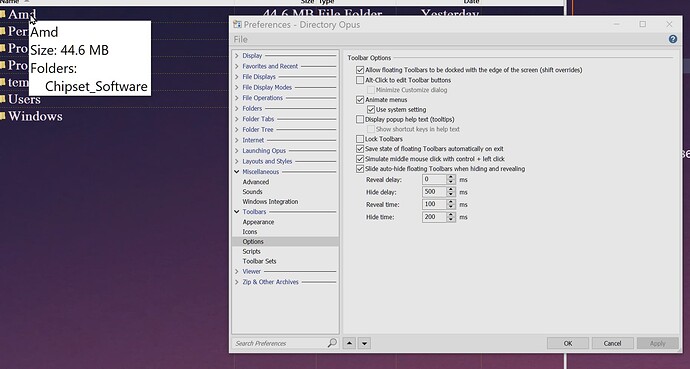Screen dimensions: 690x369
Task: Open the Preferences help question-mark icon
Action: 672,39
